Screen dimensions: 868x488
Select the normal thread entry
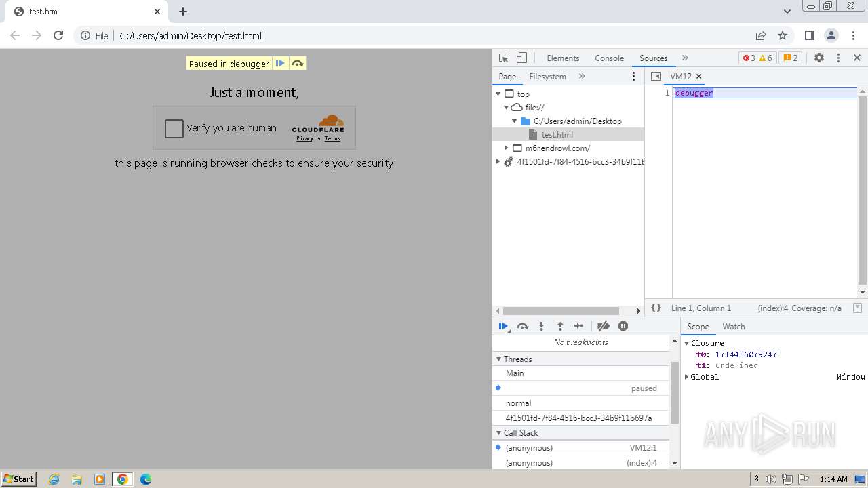(x=581, y=403)
